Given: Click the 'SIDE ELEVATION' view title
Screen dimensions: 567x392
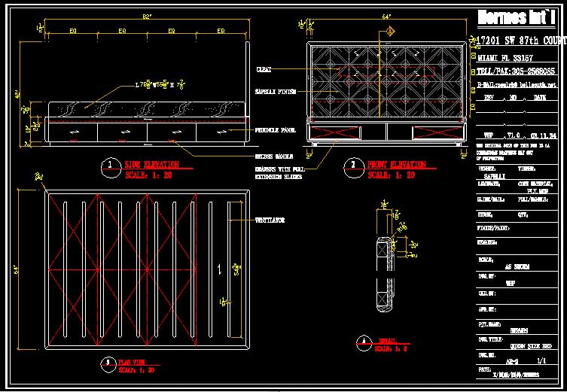Looking at the screenshot, I should pos(151,165).
